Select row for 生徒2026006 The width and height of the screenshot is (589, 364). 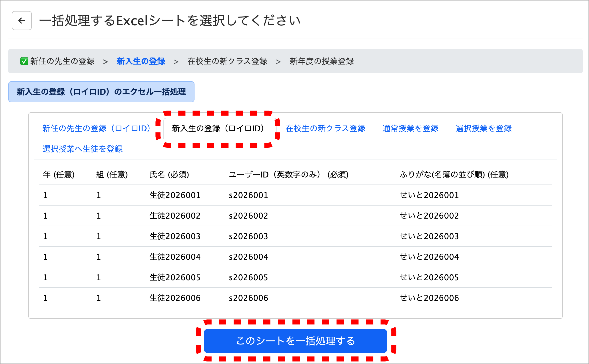point(175,298)
